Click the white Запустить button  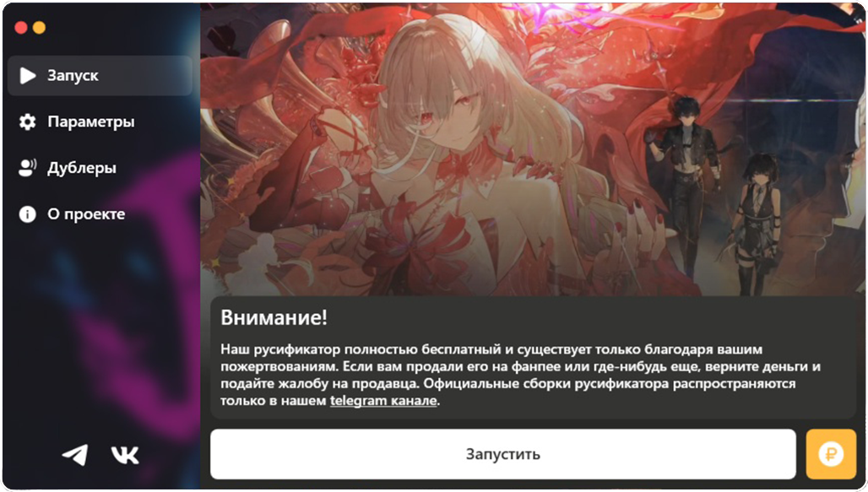(503, 454)
